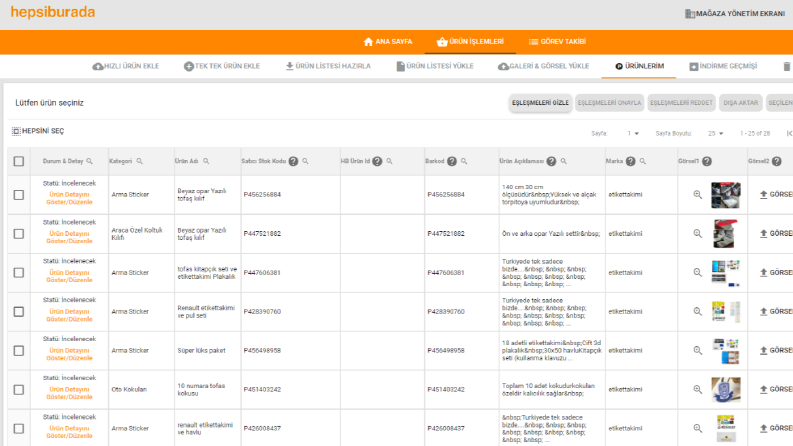Screen dimensions: 793x446
Task: Click Eşleşmeleri Gizle button
Action: pos(540,103)
